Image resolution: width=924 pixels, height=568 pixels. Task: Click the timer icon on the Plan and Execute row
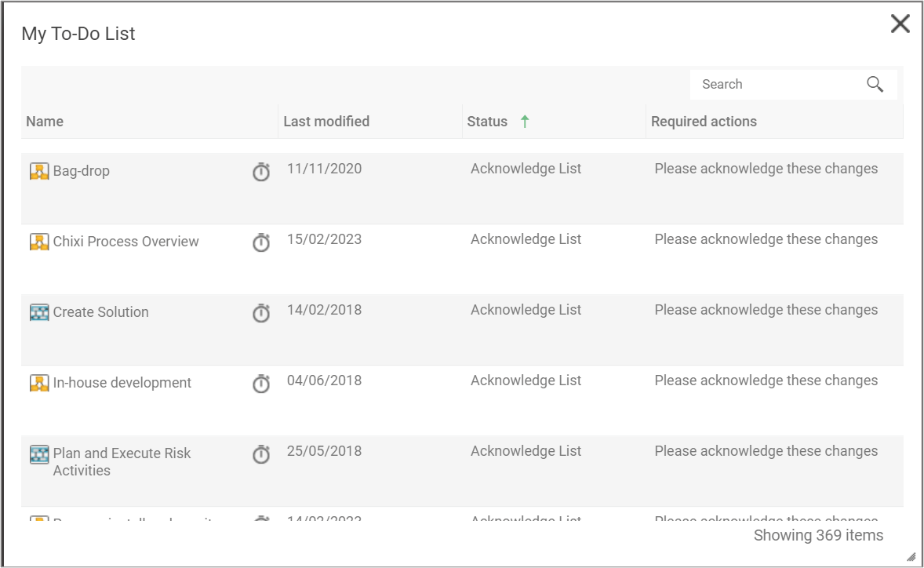pyautogui.click(x=260, y=454)
